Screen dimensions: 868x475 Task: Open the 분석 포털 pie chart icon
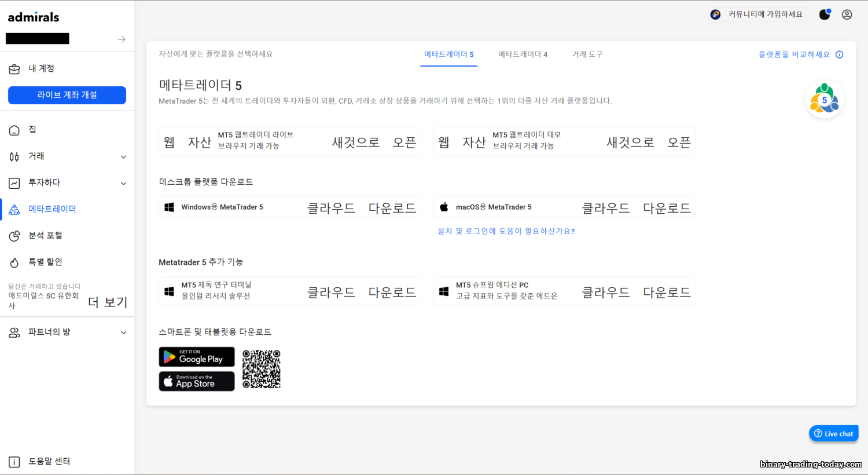pos(14,236)
